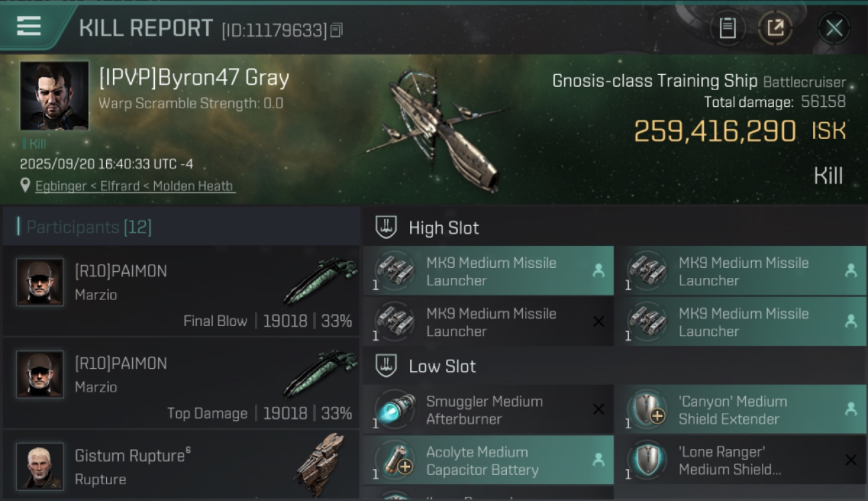Collapse the Low Slot section

click(387, 366)
